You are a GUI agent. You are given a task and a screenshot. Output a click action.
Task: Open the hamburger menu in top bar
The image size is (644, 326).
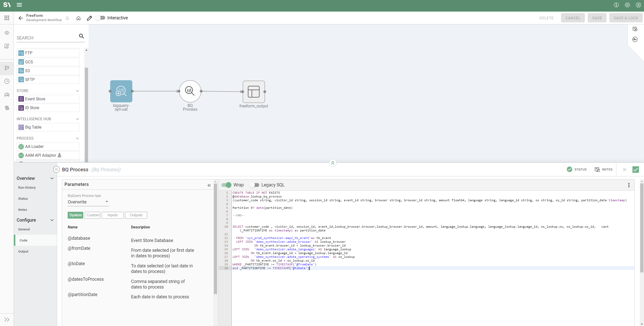point(19,5)
